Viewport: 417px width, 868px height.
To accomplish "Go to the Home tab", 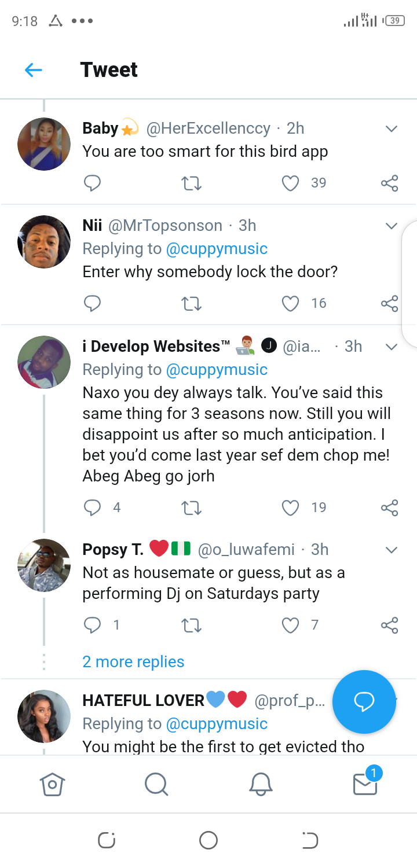I will pos(52,784).
